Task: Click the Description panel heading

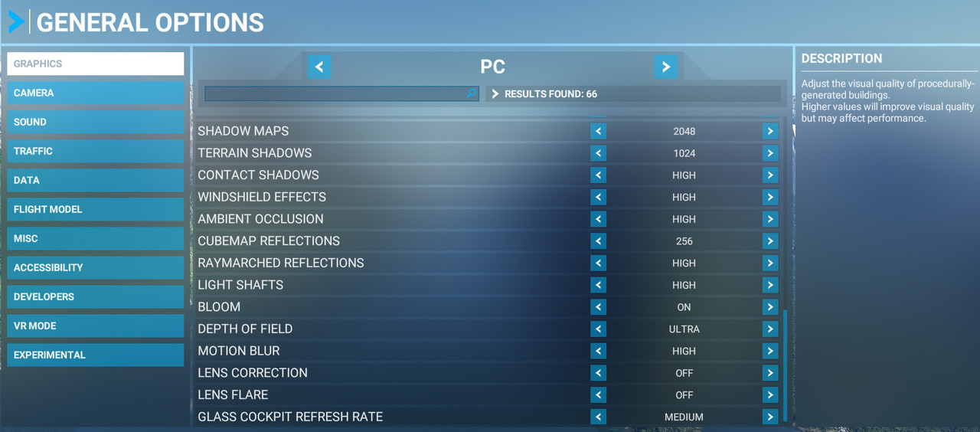Action: click(841, 58)
